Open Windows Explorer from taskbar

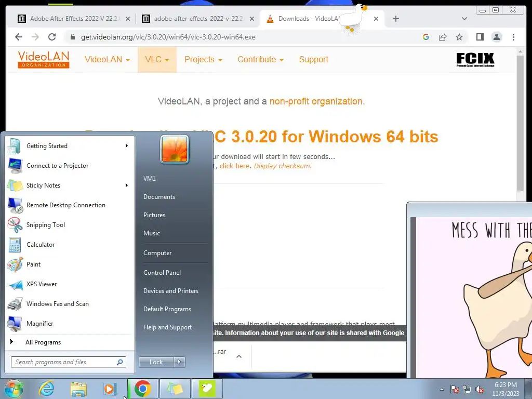[78, 389]
